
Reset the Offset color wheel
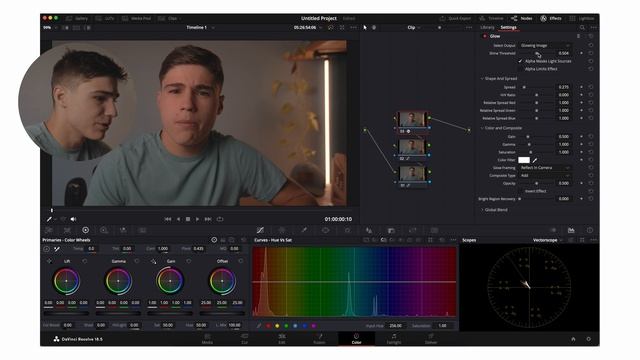[x=240, y=261]
